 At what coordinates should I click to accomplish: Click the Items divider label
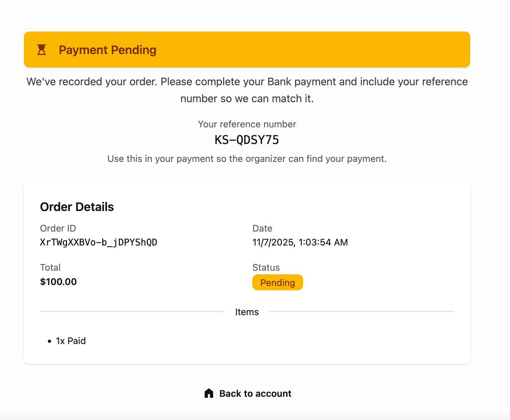coord(247,312)
